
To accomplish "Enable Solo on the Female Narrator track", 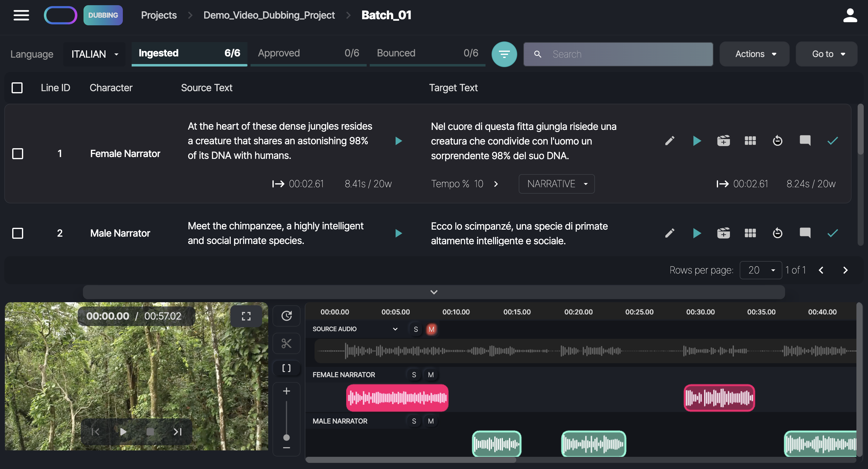I will click(414, 374).
